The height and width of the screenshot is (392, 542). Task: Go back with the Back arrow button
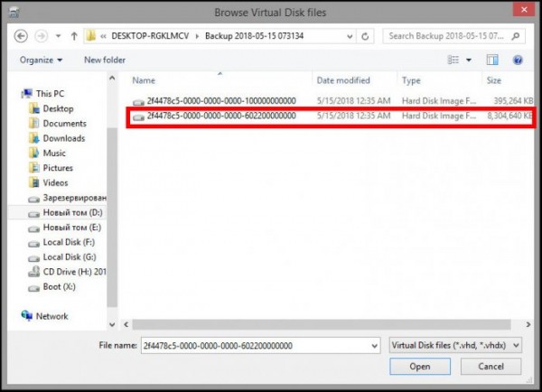pos(21,36)
